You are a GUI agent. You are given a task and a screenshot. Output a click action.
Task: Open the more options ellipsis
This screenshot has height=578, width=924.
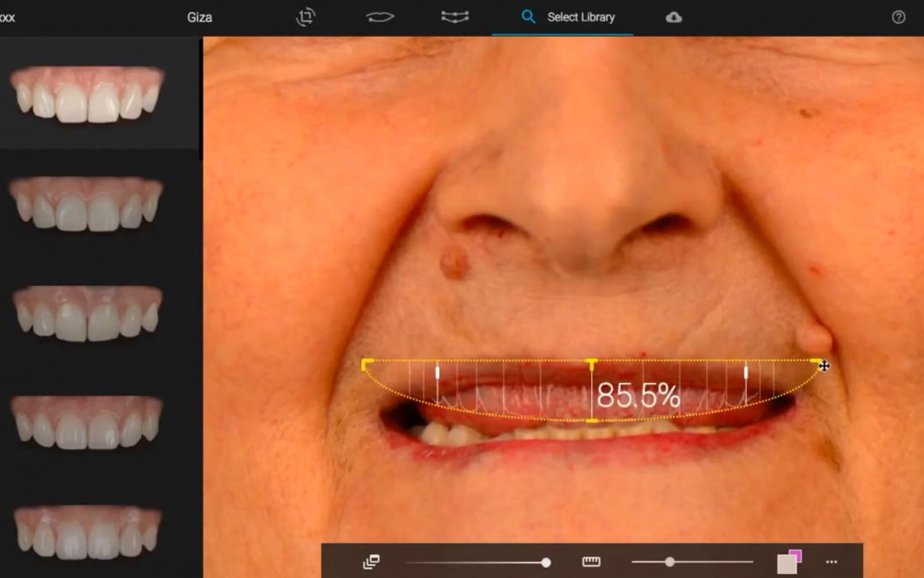(x=832, y=562)
